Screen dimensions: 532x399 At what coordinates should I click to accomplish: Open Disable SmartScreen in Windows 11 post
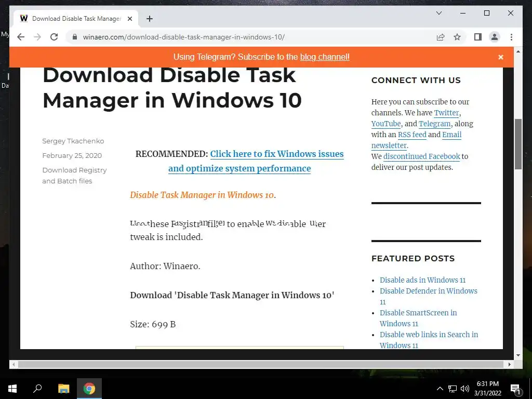[x=418, y=318]
